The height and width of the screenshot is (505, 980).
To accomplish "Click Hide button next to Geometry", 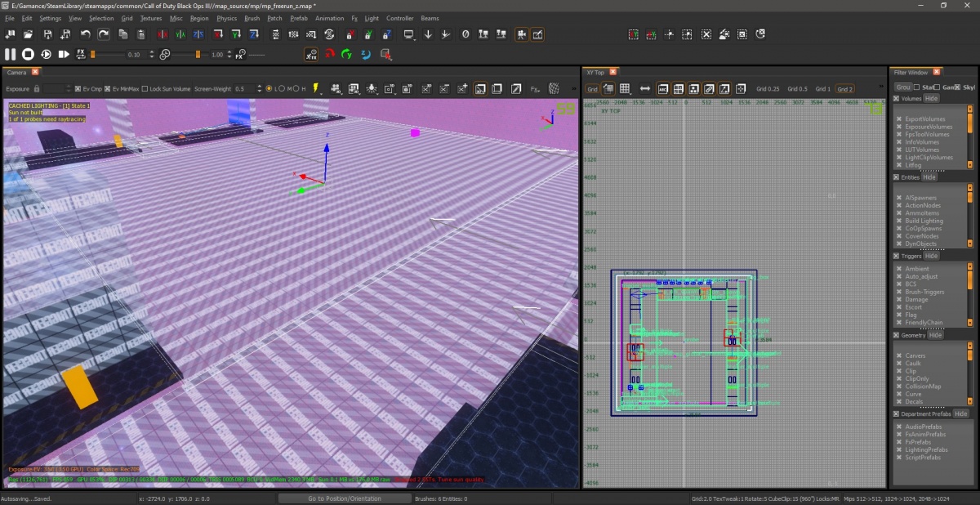I will [x=935, y=335].
